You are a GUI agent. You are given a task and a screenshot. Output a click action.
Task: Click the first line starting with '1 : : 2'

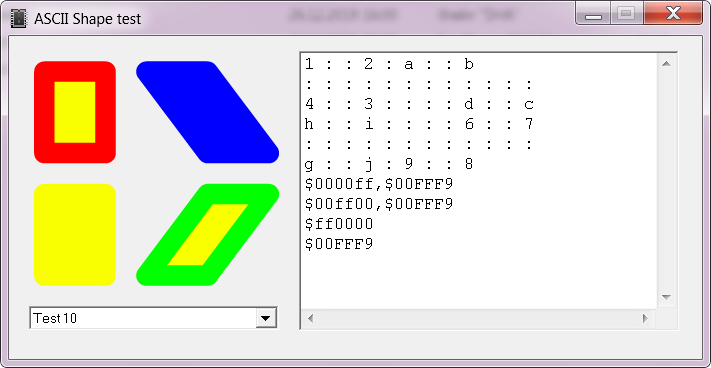click(x=389, y=65)
